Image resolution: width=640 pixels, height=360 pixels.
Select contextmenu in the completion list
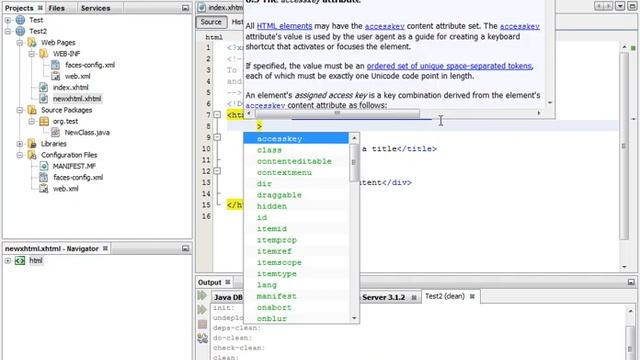tap(296, 173)
